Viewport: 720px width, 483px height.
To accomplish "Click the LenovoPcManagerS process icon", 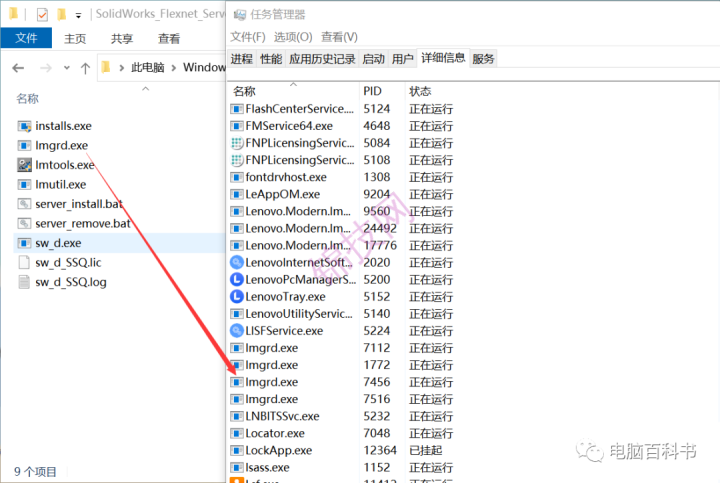I will click(x=236, y=280).
